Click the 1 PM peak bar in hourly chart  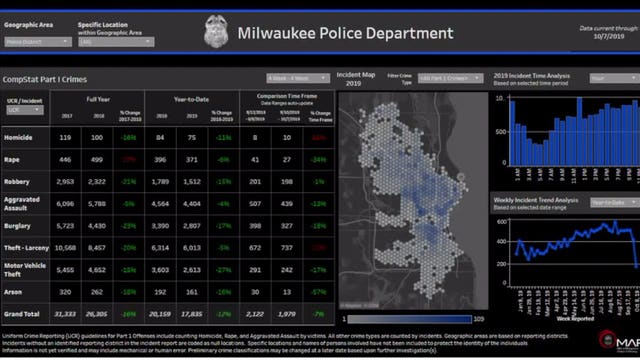(579, 131)
